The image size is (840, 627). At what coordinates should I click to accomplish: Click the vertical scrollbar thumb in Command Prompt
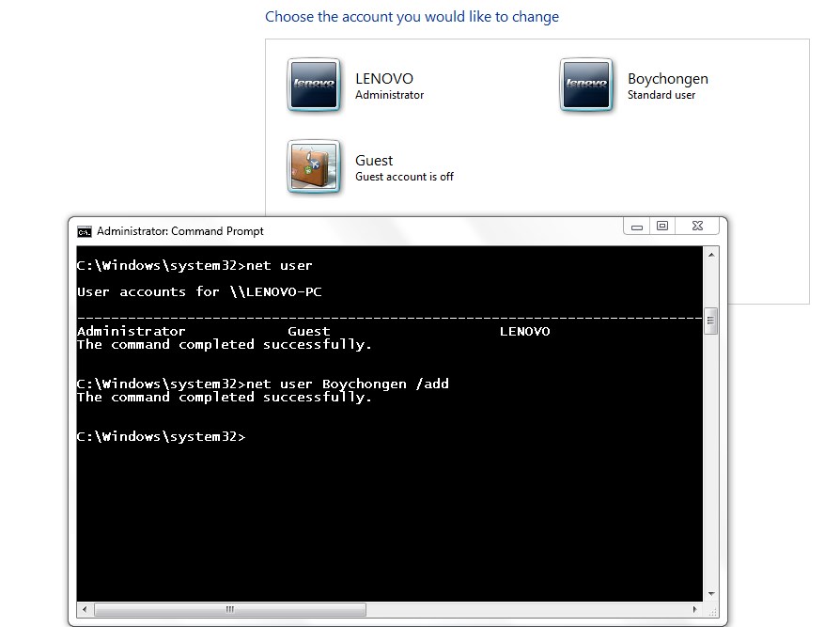click(x=711, y=321)
